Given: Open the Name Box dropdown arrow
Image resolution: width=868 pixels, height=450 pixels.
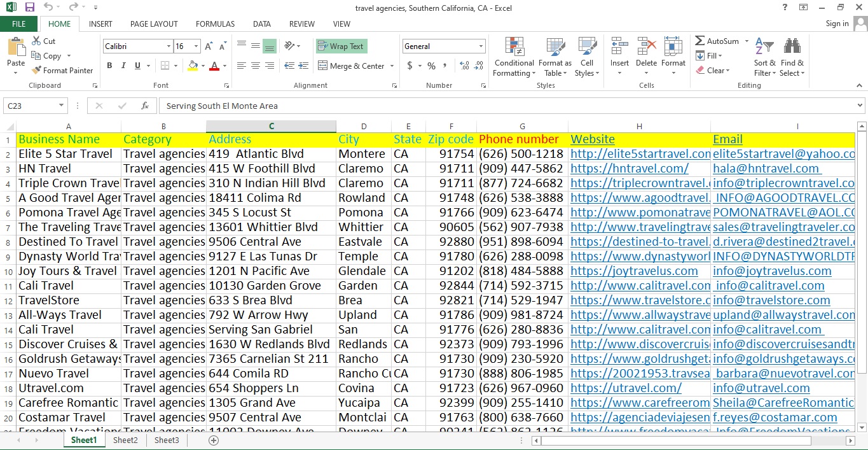Looking at the screenshot, I should click(62, 106).
